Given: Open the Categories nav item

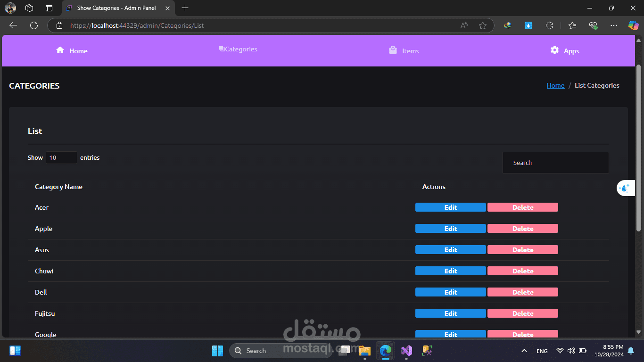Looking at the screenshot, I should coord(238,49).
